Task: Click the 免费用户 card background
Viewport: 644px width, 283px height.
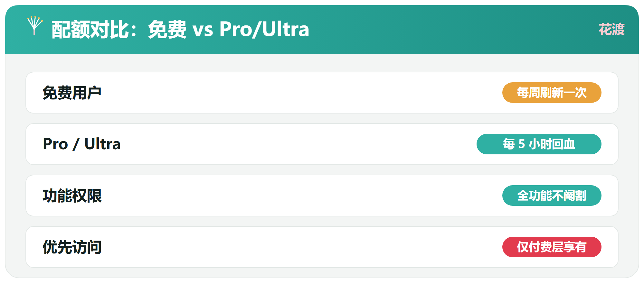Action: point(322,93)
